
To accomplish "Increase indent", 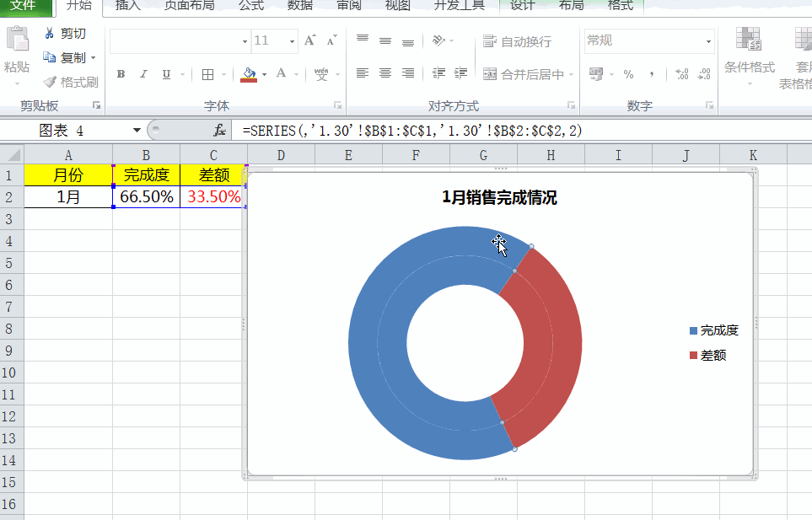I will pyautogui.click(x=461, y=73).
